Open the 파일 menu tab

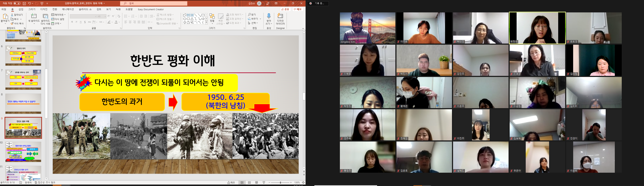pyautogui.click(x=4, y=9)
